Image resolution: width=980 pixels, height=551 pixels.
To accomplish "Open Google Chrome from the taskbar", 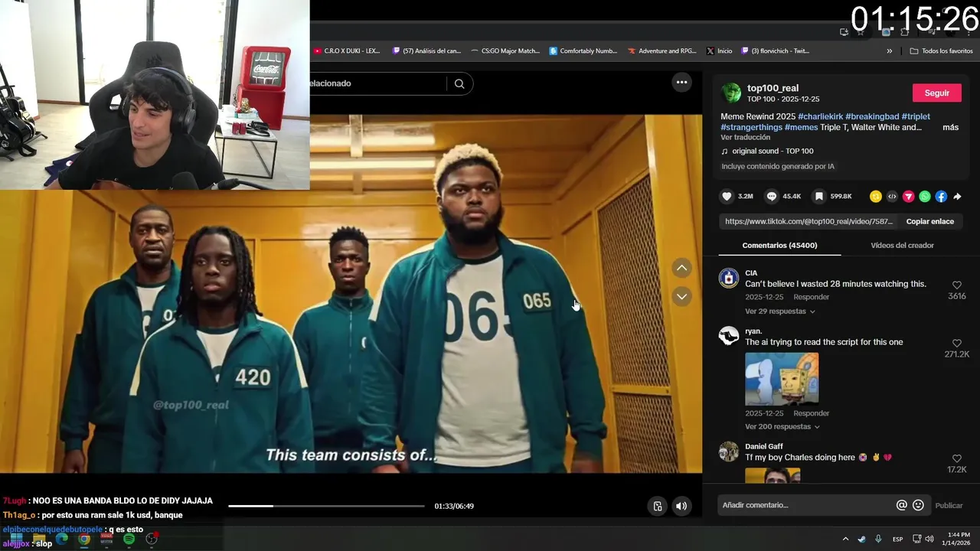I will pyautogui.click(x=84, y=539).
